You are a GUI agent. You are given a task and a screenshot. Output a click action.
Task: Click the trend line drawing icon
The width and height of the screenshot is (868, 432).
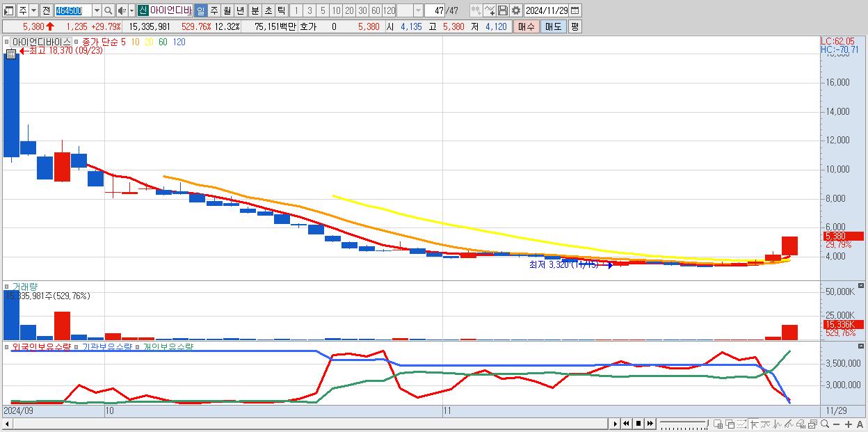coord(766,424)
